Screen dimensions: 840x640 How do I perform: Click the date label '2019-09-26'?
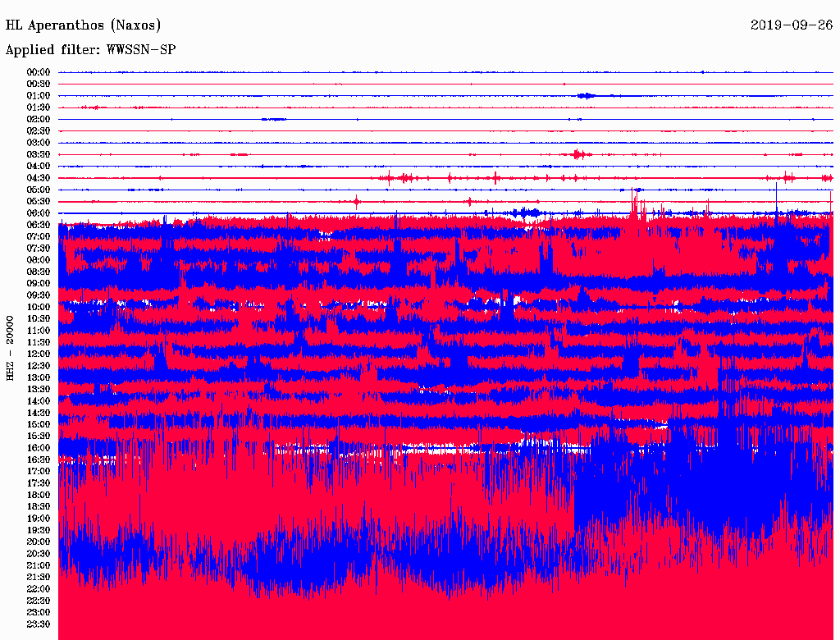[792, 25]
